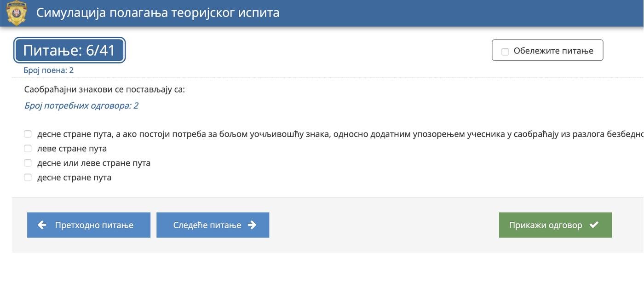Go back with Претходно питање button

[89, 225]
